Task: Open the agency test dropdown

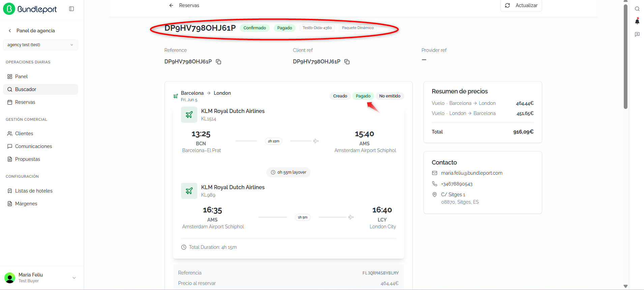Action: [x=40, y=45]
